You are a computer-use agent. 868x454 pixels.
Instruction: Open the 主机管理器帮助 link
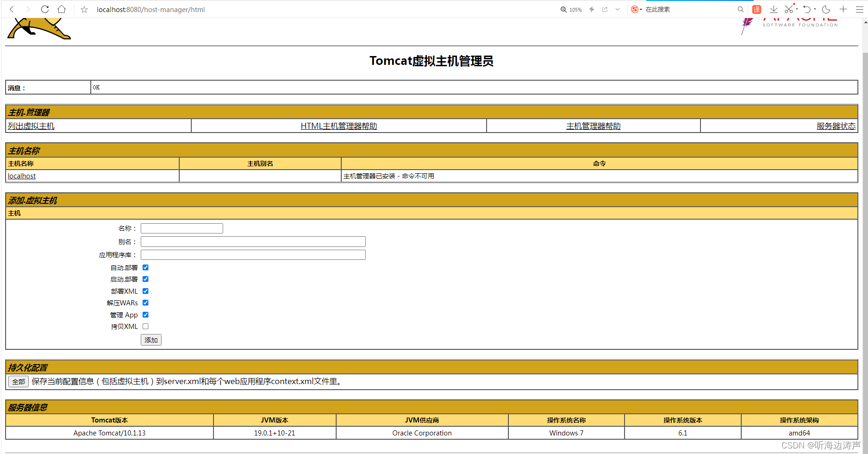[x=593, y=126]
